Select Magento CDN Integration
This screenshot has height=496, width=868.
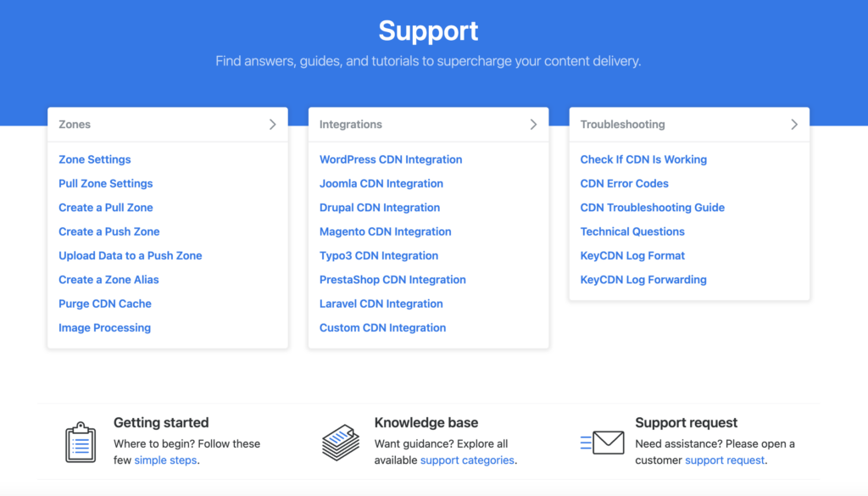[x=385, y=231]
